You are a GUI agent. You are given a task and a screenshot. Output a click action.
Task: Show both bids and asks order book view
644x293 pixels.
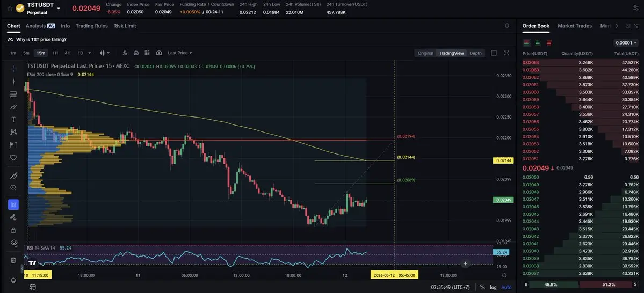coord(526,43)
